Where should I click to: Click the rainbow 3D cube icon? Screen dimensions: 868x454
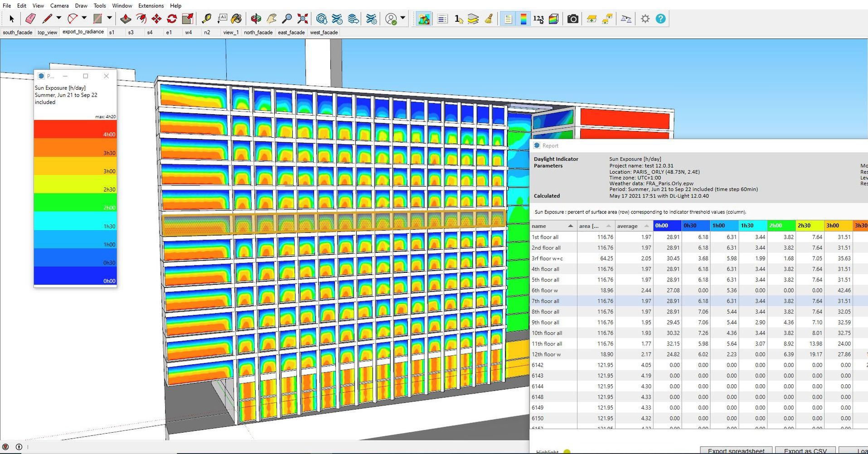click(x=553, y=19)
